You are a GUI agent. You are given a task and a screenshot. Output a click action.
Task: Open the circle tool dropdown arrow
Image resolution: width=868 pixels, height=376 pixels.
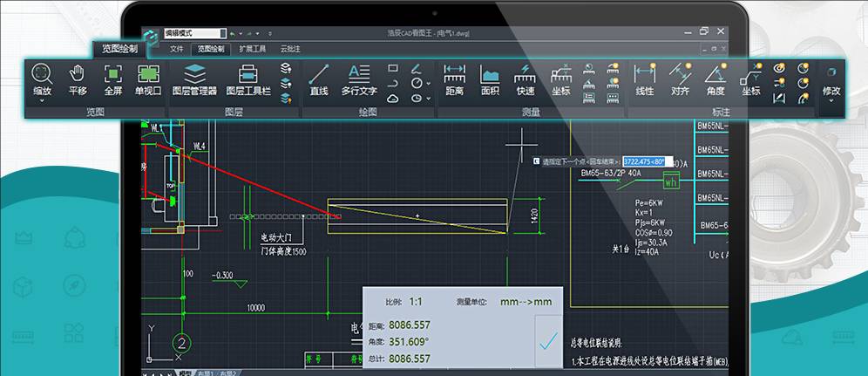pos(429,83)
